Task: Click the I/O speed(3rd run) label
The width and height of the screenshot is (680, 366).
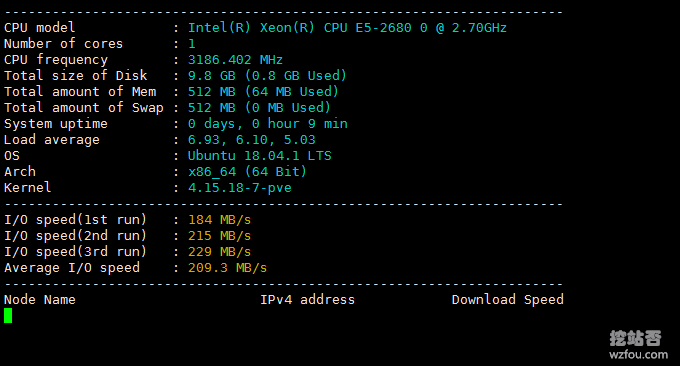Action: tap(75, 252)
